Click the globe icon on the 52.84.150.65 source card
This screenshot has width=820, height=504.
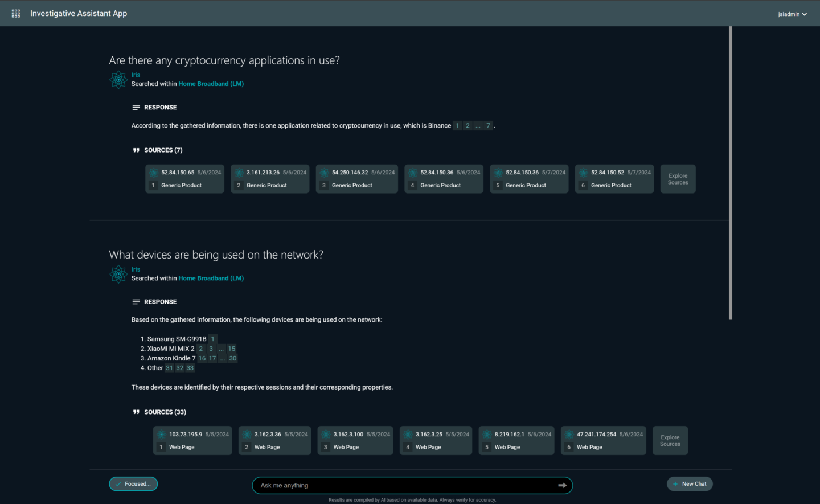point(154,173)
